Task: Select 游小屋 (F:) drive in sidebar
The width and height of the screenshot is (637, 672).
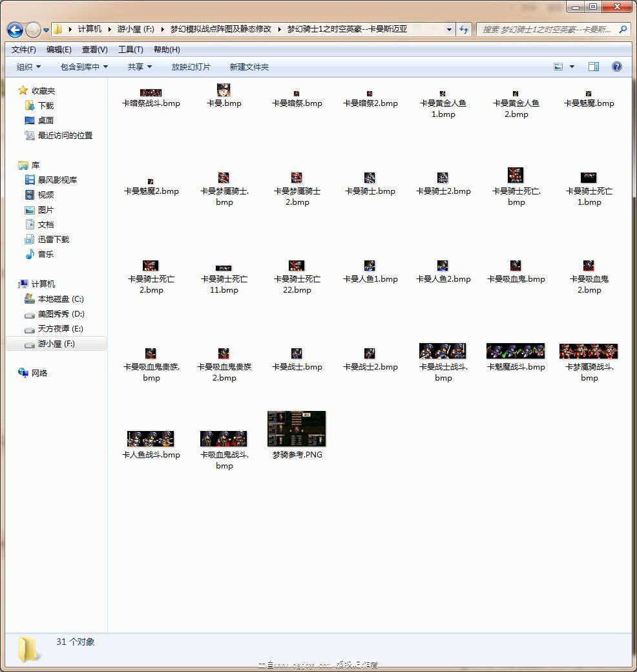Action: pos(56,344)
